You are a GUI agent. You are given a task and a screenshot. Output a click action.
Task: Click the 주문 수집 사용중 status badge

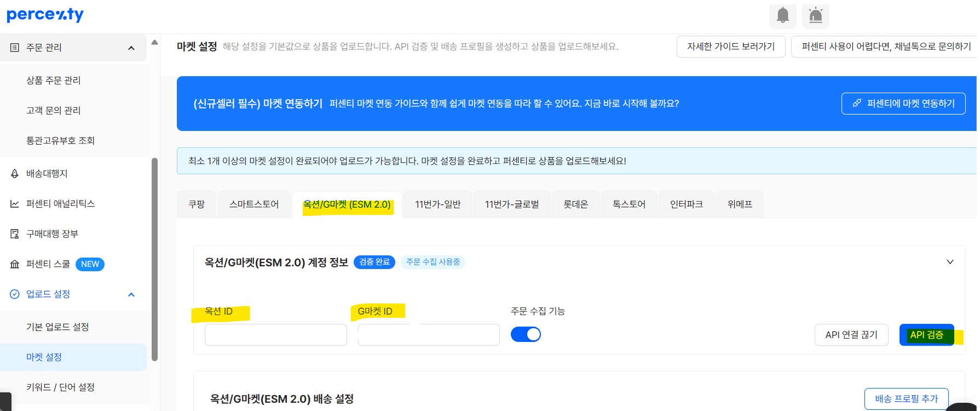tap(433, 262)
